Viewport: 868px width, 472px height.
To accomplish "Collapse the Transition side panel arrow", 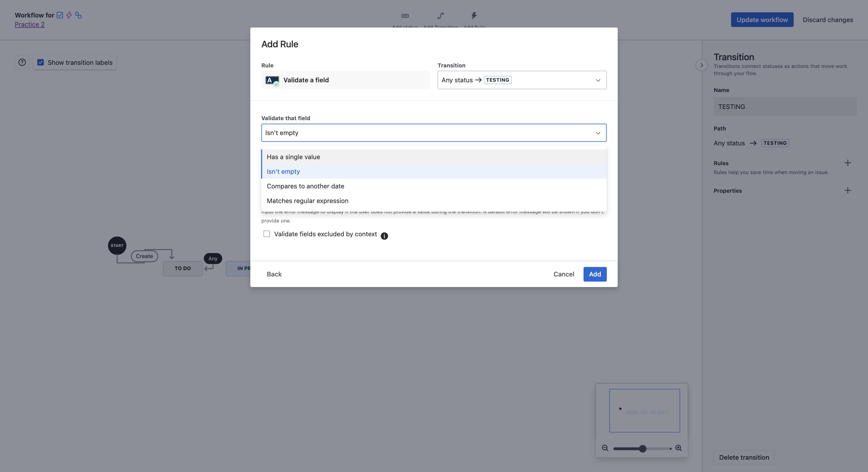I will point(702,65).
